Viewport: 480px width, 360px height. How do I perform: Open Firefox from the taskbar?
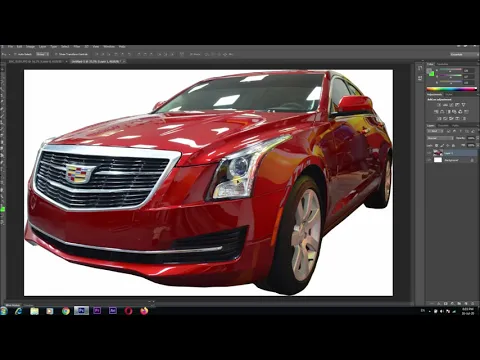click(144, 311)
